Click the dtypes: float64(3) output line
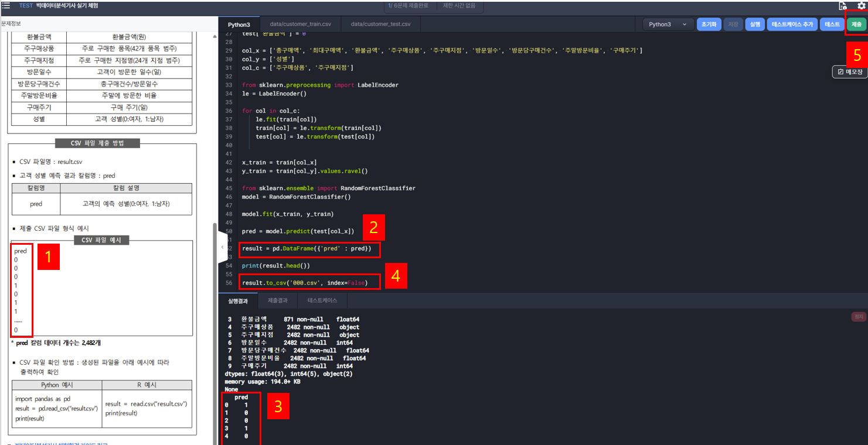Image resolution: width=868 pixels, height=445 pixels. tap(288, 374)
